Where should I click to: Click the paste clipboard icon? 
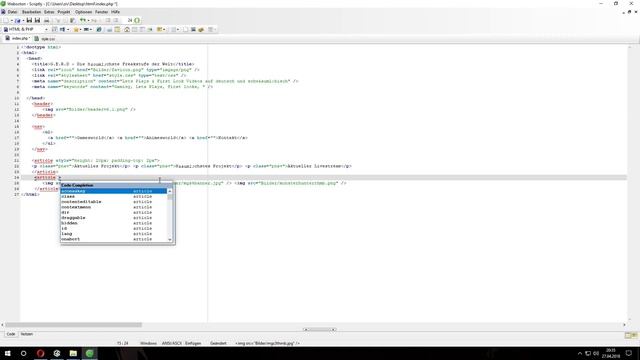coord(72,20)
